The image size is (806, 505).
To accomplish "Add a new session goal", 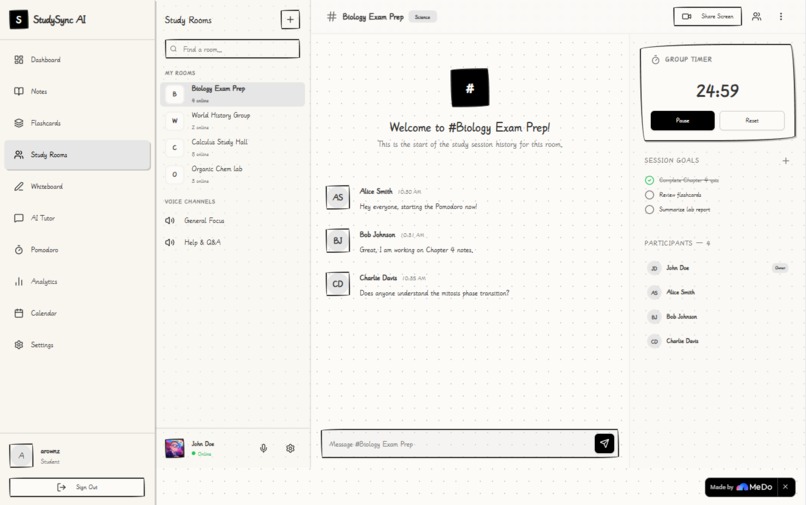I will [785, 161].
